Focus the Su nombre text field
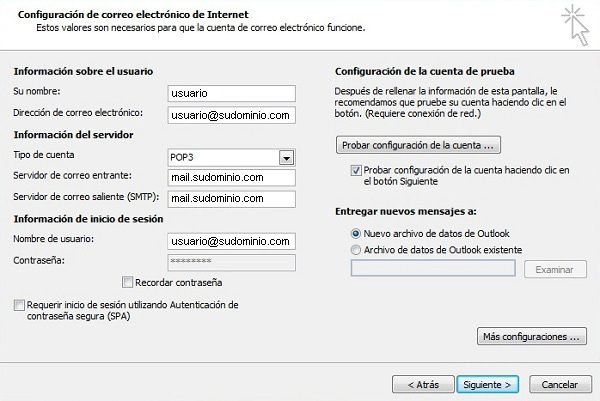The height and width of the screenshot is (401, 600). (x=232, y=93)
